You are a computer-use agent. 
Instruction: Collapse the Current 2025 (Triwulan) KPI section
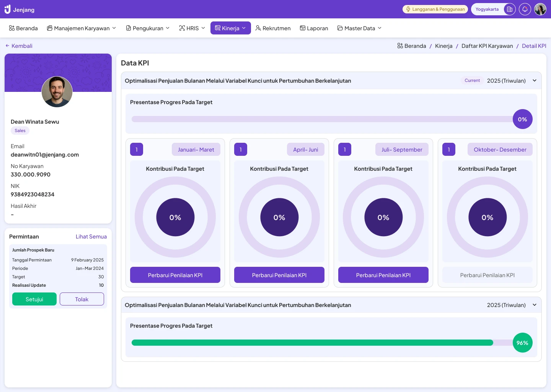coord(535,81)
